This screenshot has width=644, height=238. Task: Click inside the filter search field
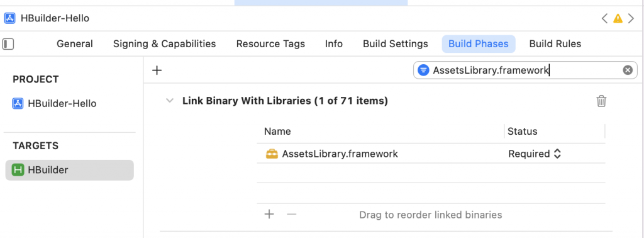tap(525, 71)
